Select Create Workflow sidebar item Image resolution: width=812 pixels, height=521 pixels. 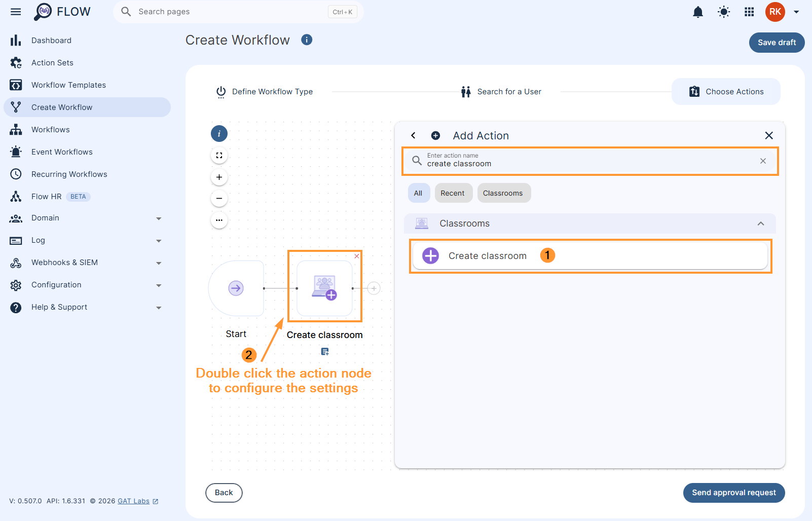[x=87, y=107]
